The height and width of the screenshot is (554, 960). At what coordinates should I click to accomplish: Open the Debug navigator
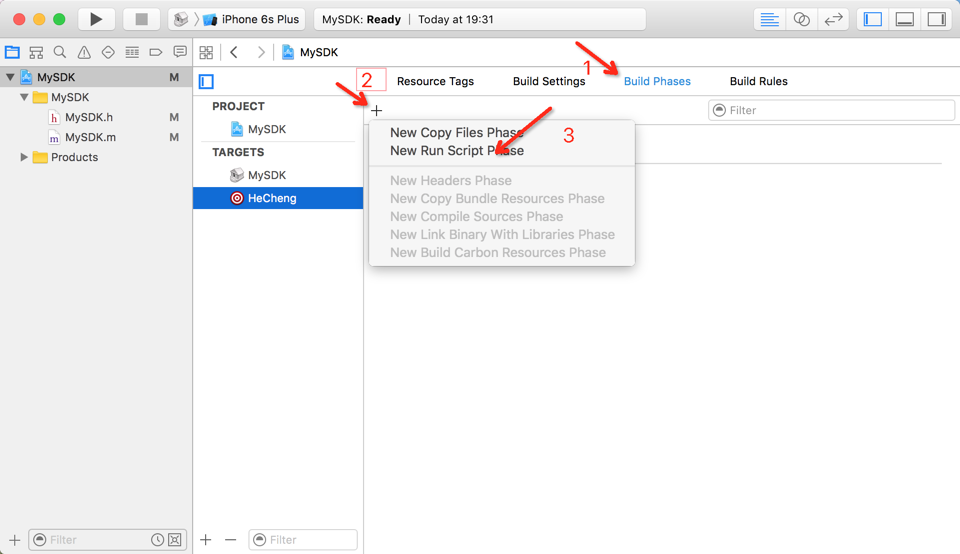pyautogui.click(x=132, y=52)
